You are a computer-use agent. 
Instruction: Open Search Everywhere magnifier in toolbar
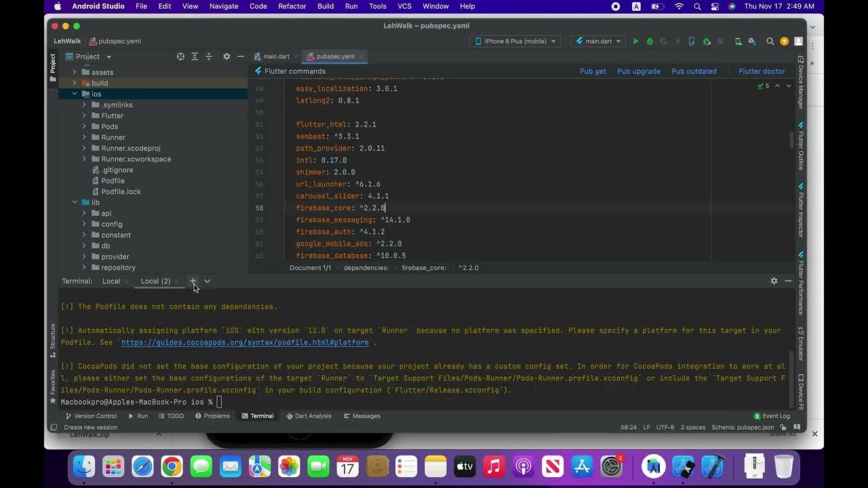[770, 41]
